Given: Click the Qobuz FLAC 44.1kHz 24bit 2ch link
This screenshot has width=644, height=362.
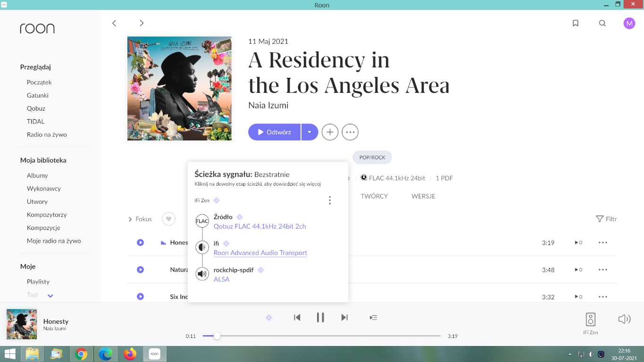Looking at the screenshot, I should (260, 226).
